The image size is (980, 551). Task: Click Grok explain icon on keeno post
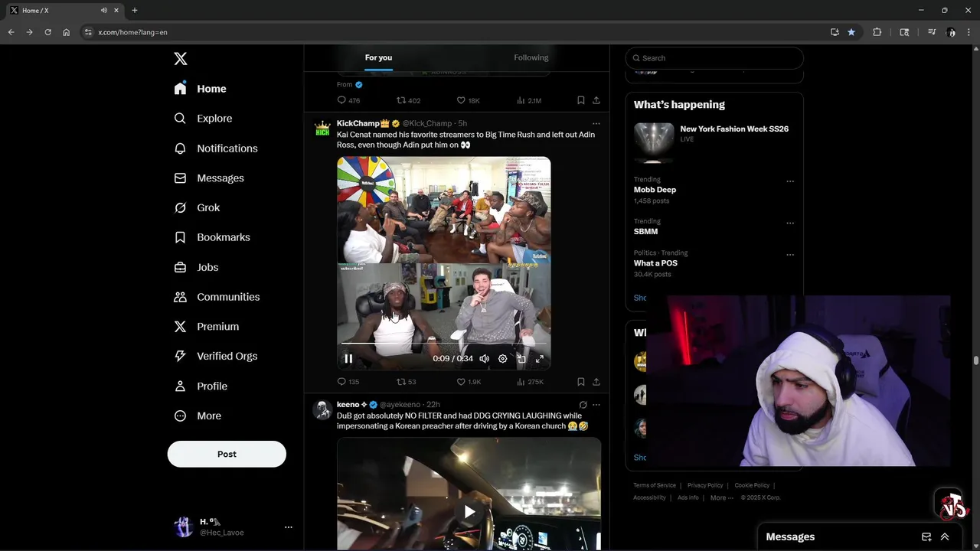[x=583, y=405]
